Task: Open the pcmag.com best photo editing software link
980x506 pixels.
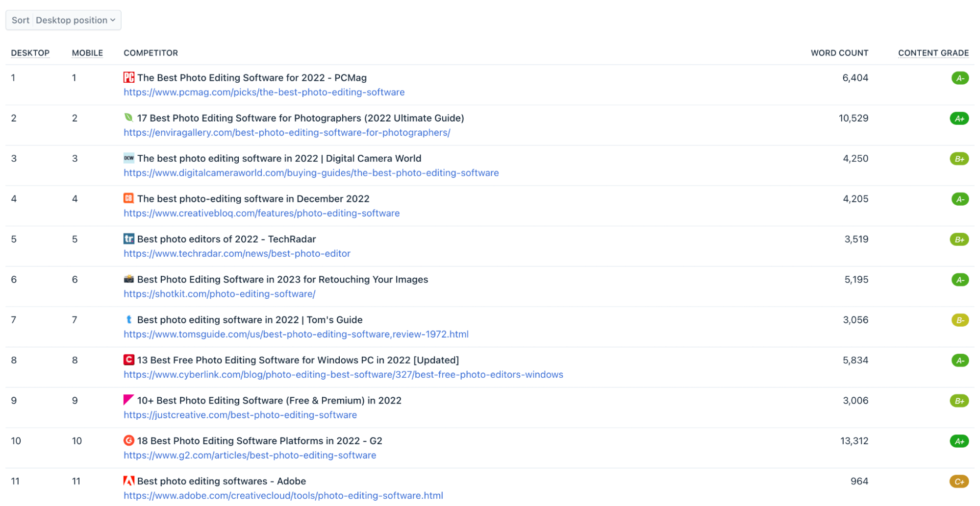Action: tap(264, 92)
